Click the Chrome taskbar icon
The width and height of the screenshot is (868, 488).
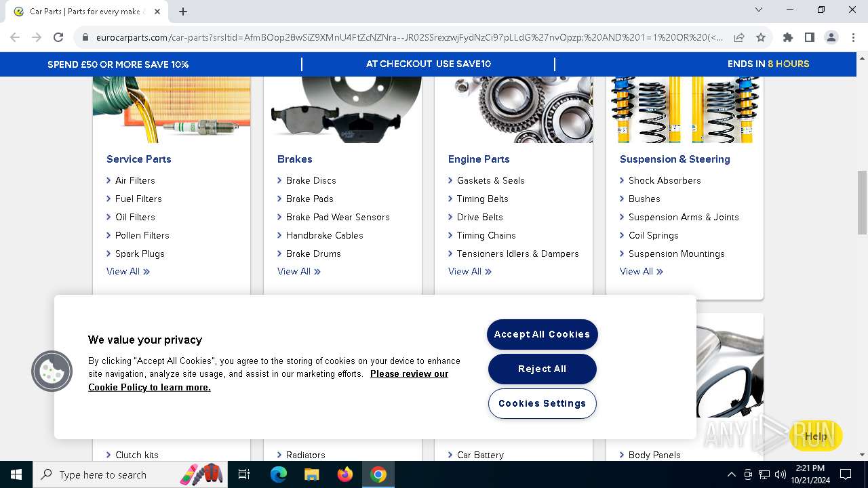point(378,474)
